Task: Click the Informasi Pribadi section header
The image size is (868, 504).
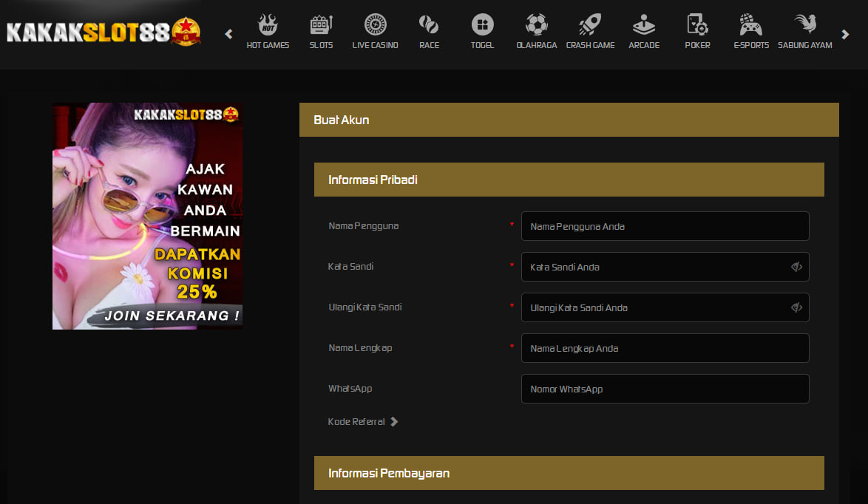Action: [569, 180]
